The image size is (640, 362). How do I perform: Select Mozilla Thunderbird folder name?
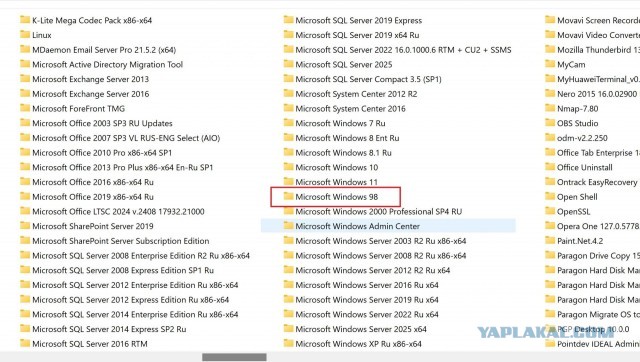pos(598,50)
